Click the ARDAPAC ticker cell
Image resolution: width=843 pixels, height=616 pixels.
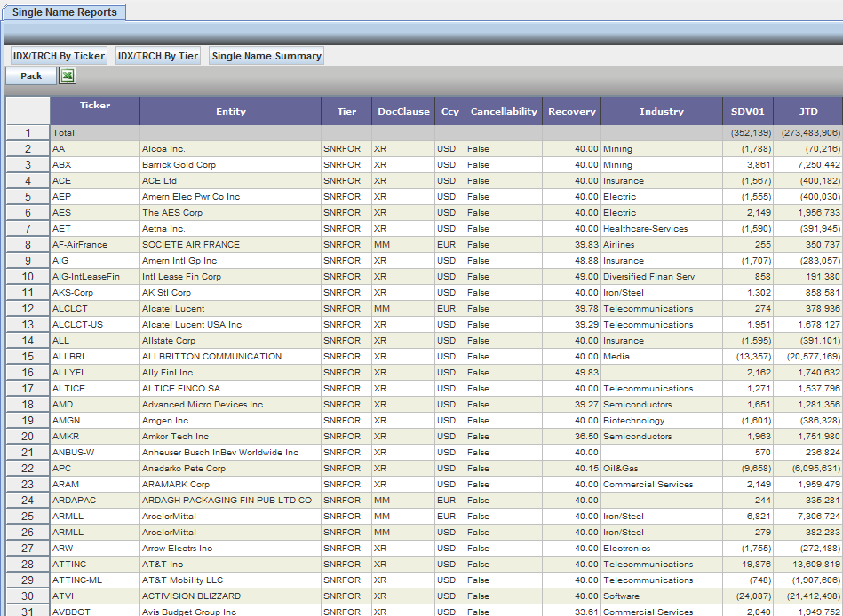coord(95,501)
